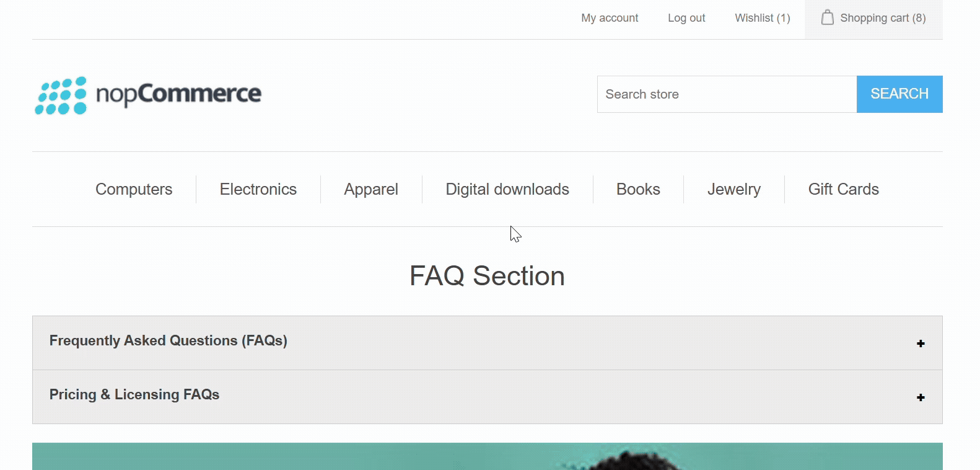The height and width of the screenshot is (470, 980).
Task: Click the Log out link
Action: click(x=686, y=18)
